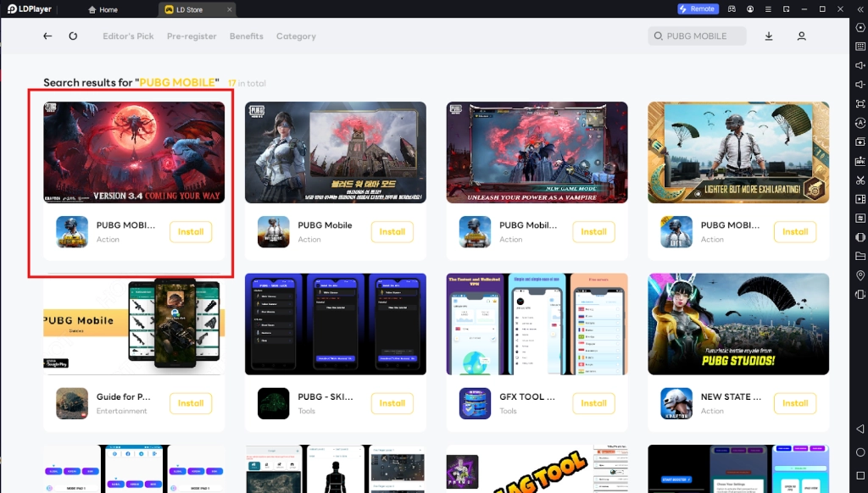Install Guide for P... app
868x493 pixels.
[x=191, y=403]
